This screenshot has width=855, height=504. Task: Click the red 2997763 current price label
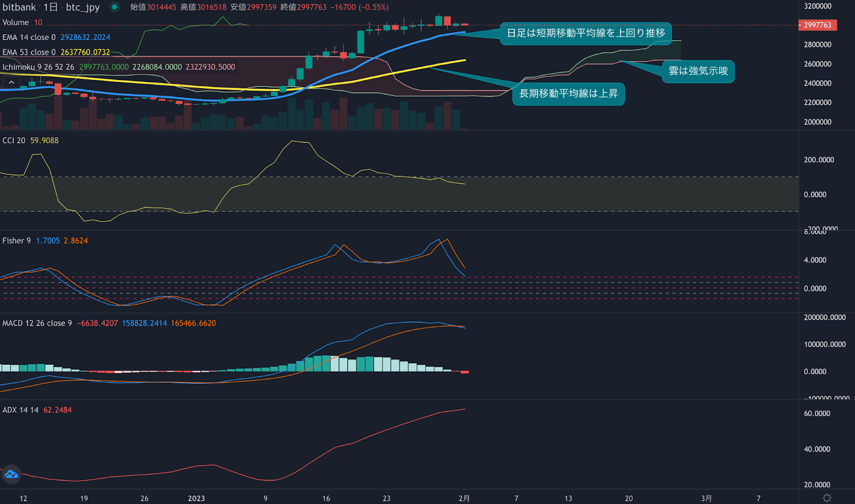pos(817,25)
